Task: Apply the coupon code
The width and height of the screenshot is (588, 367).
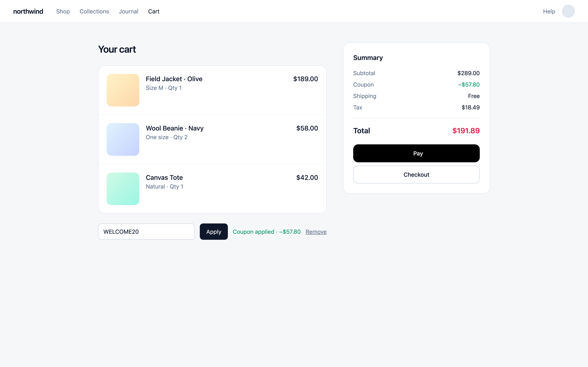Action: [214, 232]
